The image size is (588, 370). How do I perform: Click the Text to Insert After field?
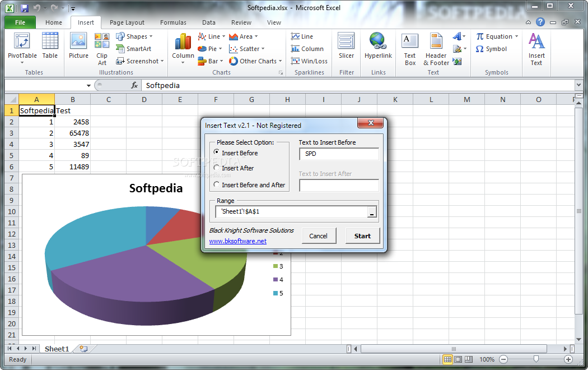339,186
